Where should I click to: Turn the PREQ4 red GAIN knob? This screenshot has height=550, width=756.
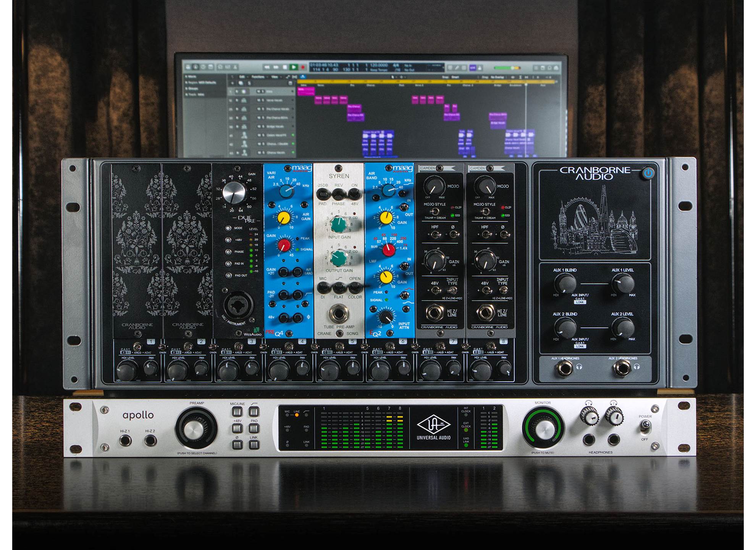click(284, 245)
